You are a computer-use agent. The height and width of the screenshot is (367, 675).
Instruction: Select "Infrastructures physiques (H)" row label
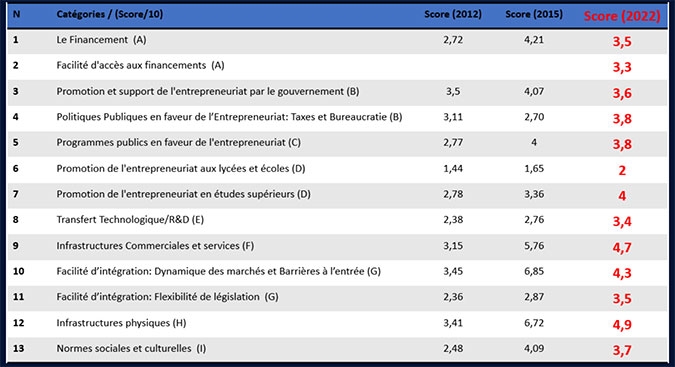[x=121, y=323]
